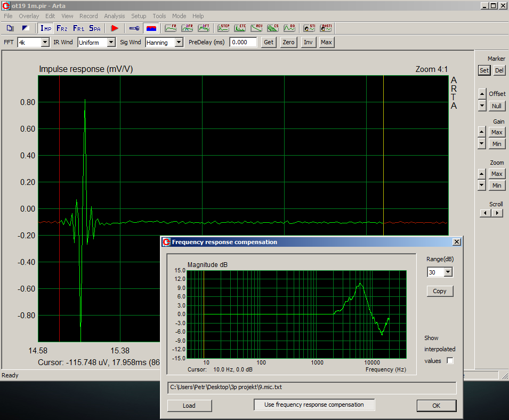Expand the FFT size dropdown
The image size is (509, 420).
coord(45,42)
